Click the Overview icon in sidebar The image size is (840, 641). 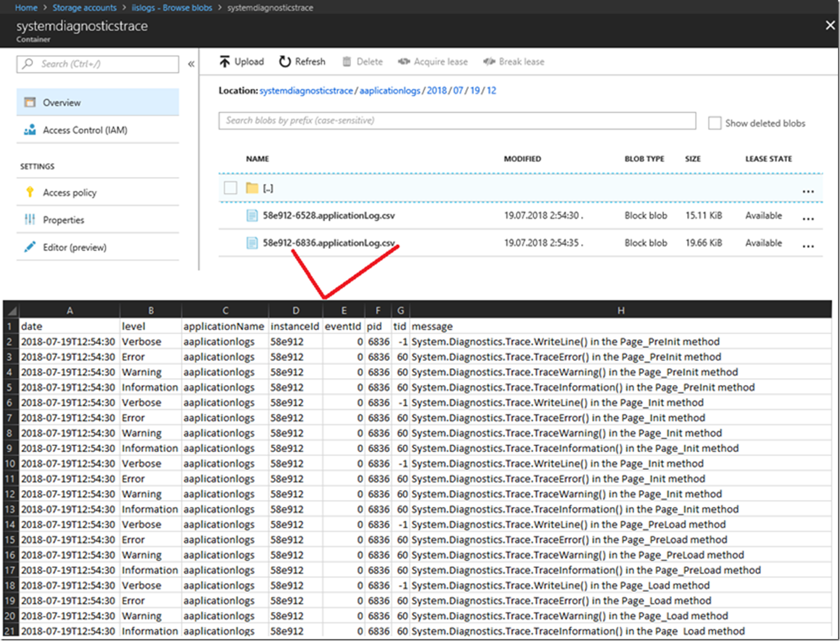click(x=30, y=102)
